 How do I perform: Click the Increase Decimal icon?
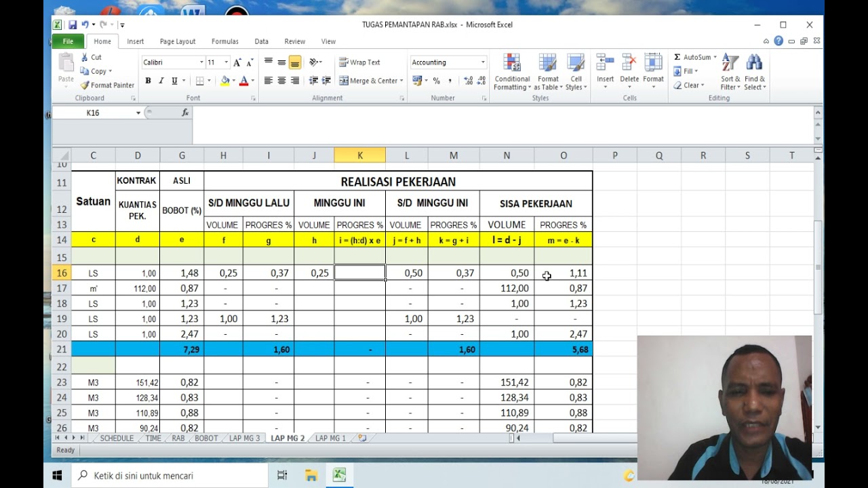pyautogui.click(x=468, y=81)
